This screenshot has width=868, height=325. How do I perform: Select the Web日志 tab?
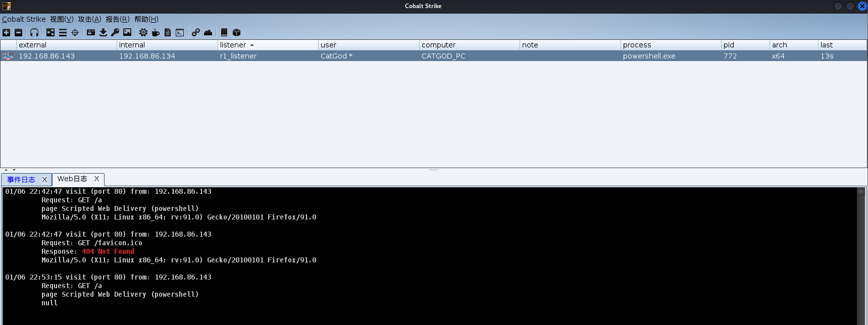pyautogui.click(x=72, y=179)
